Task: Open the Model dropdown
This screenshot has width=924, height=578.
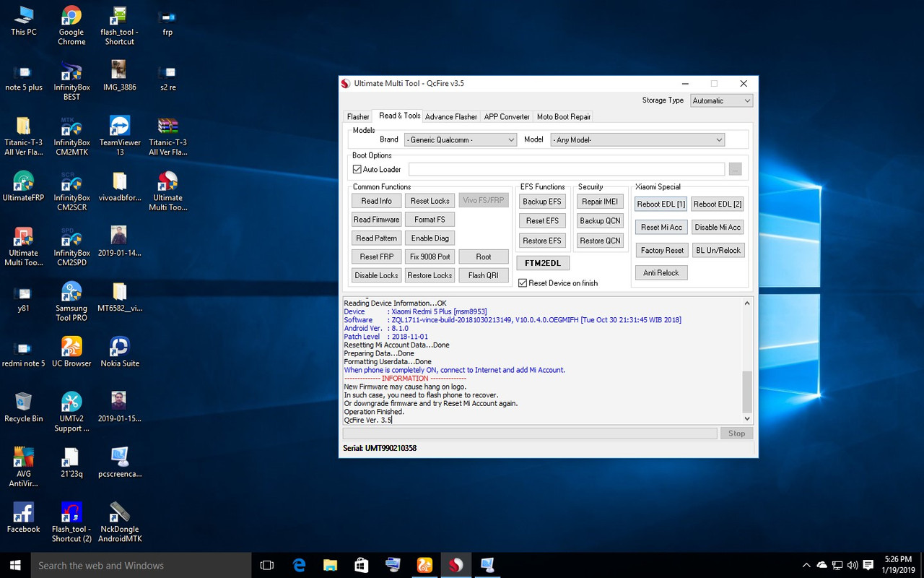Action: click(x=637, y=139)
